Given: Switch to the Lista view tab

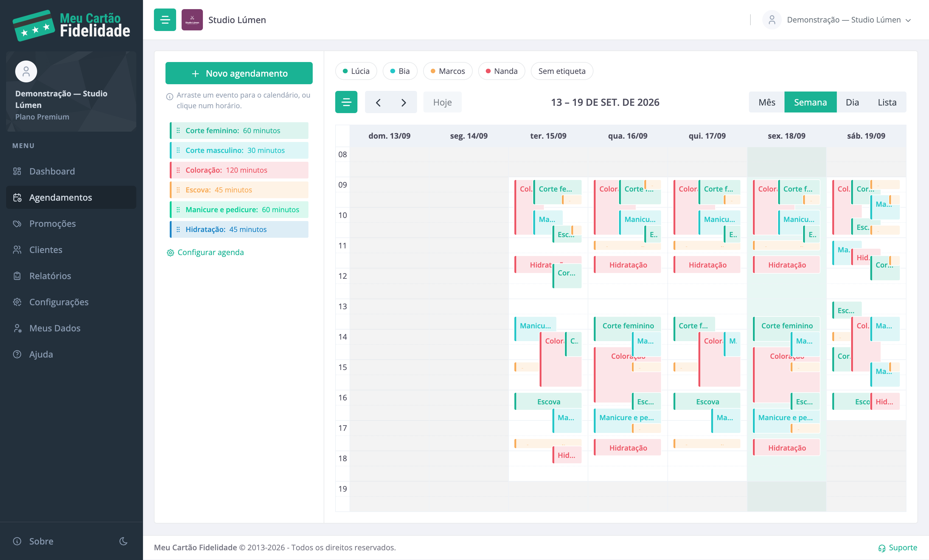Looking at the screenshot, I should (887, 102).
